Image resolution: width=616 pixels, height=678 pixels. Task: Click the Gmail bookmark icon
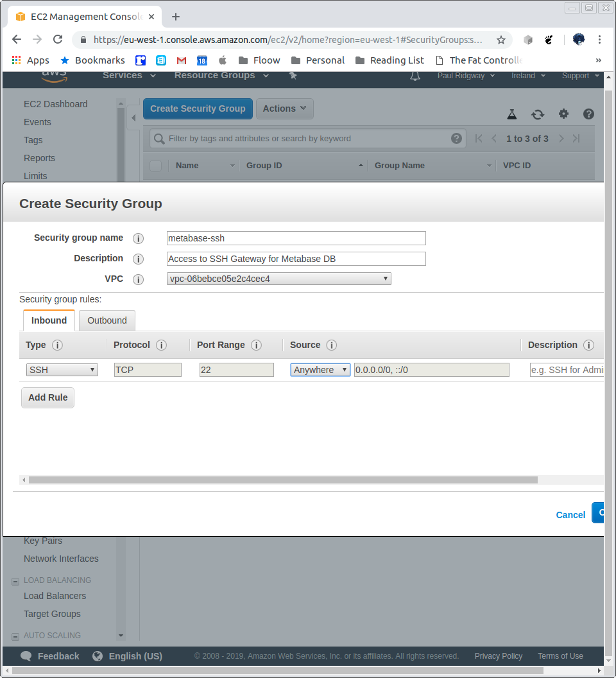pyautogui.click(x=182, y=60)
